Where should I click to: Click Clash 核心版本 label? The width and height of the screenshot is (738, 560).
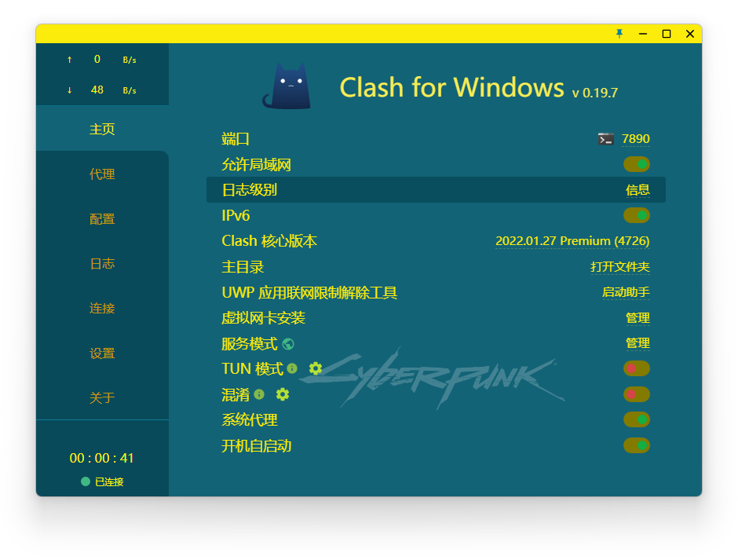[269, 241]
